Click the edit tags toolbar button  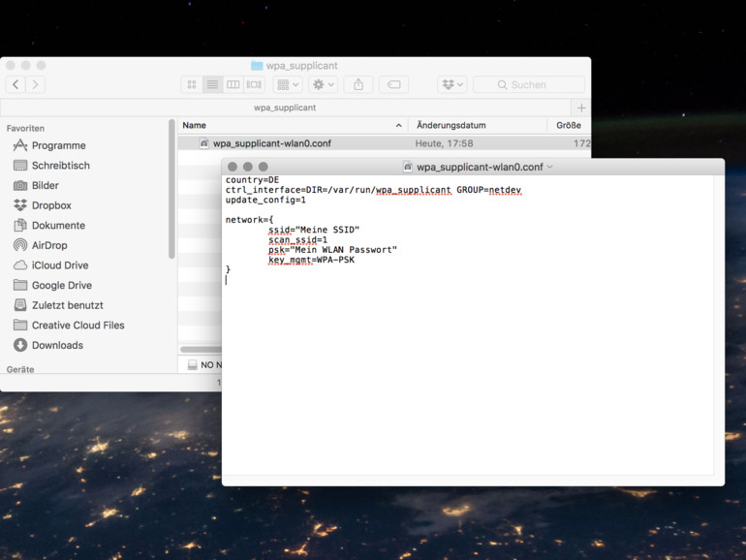pyautogui.click(x=393, y=84)
